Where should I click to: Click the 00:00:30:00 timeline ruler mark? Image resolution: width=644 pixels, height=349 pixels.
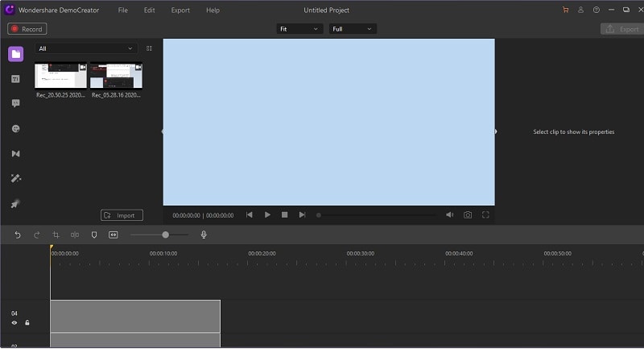click(360, 254)
